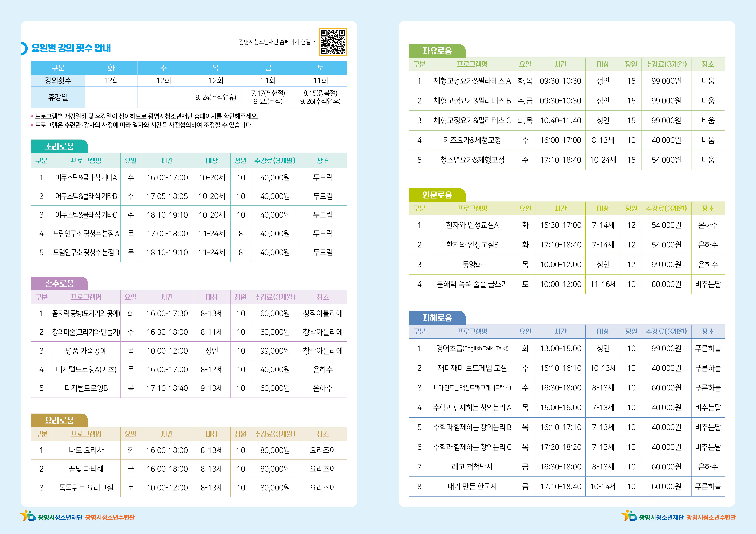Click 나도 요리사 program name

pos(86,450)
